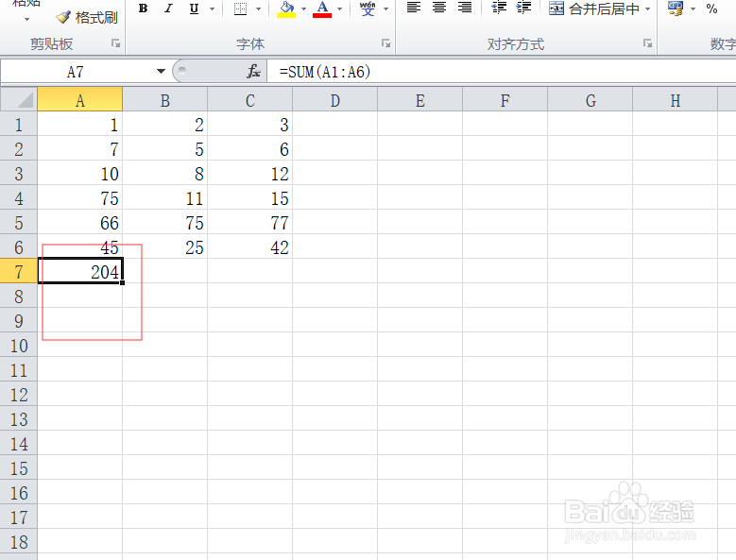Select cell B3 containing 8

pos(165,173)
